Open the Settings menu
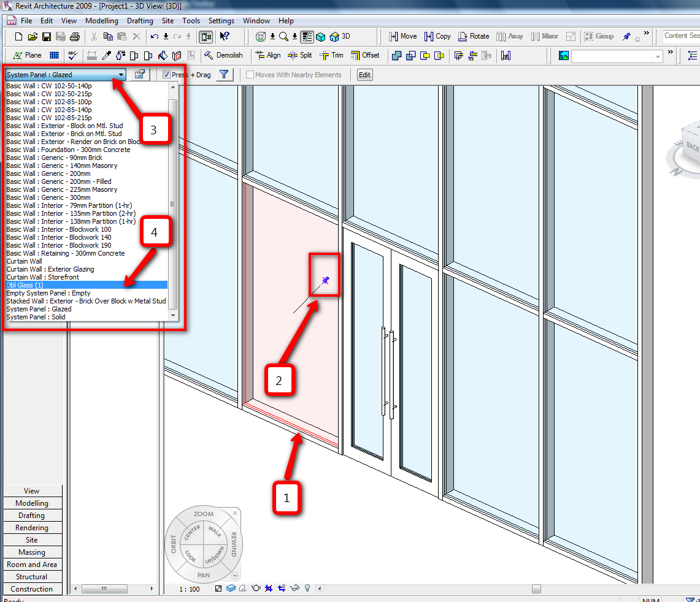 click(x=221, y=20)
